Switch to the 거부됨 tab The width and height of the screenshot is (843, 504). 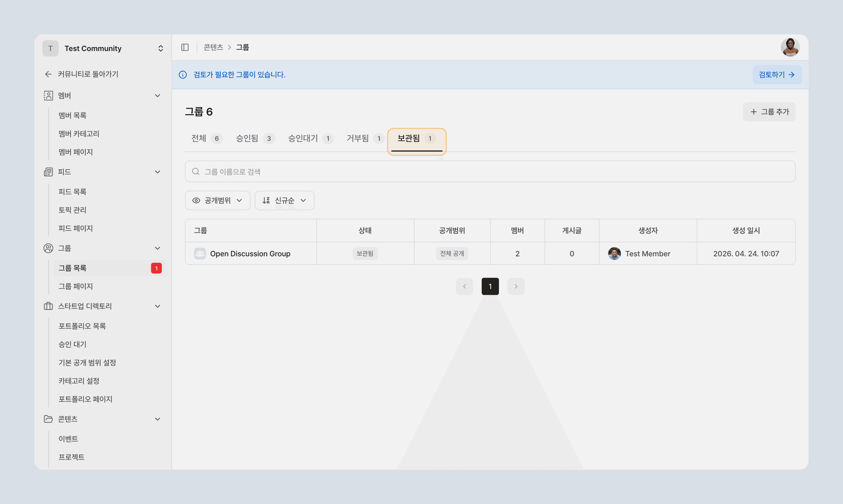click(365, 139)
